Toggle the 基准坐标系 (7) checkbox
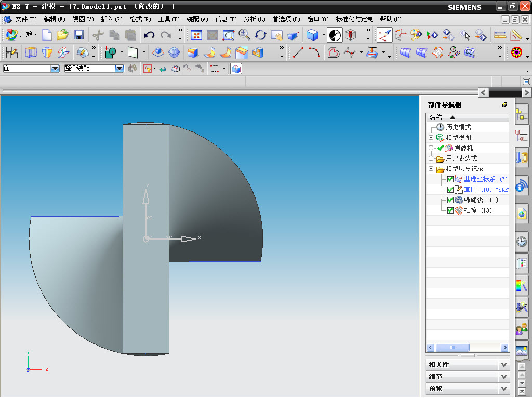532x398 pixels. 450,179
